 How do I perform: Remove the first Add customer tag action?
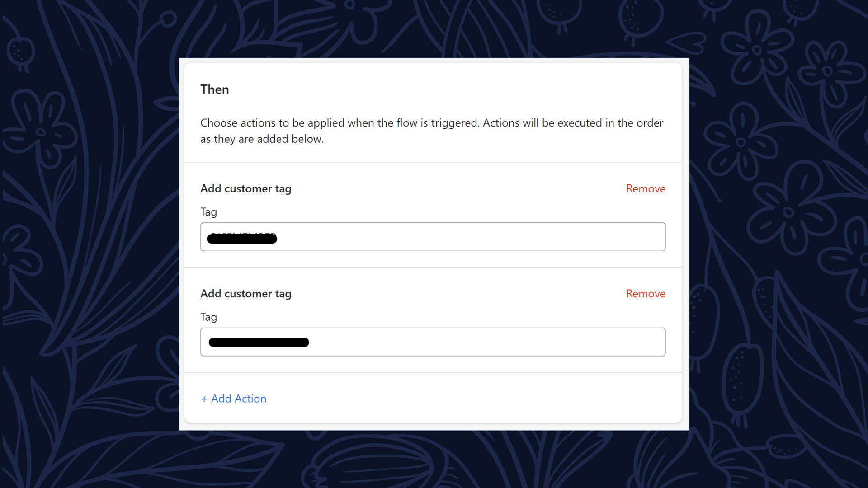click(x=645, y=189)
